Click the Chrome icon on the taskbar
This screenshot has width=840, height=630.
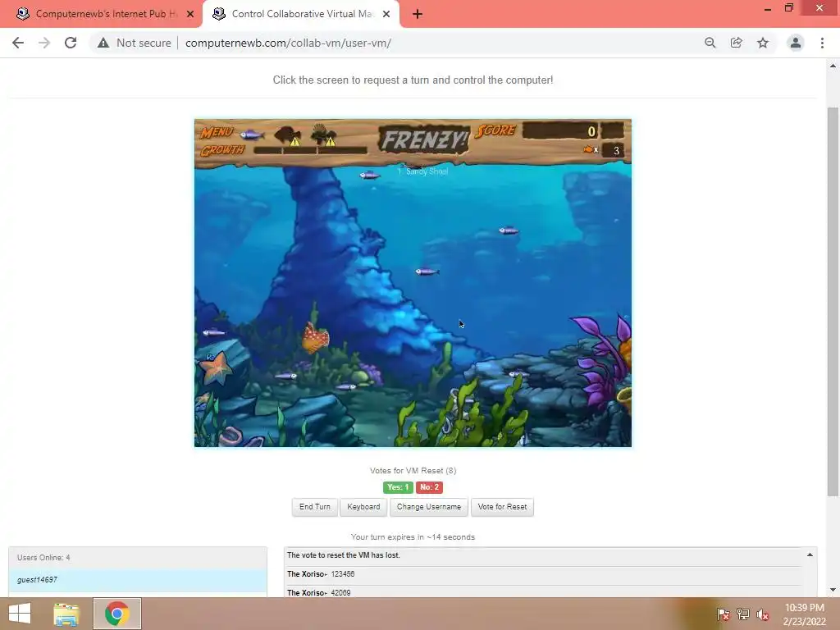click(x=116, y=614)
